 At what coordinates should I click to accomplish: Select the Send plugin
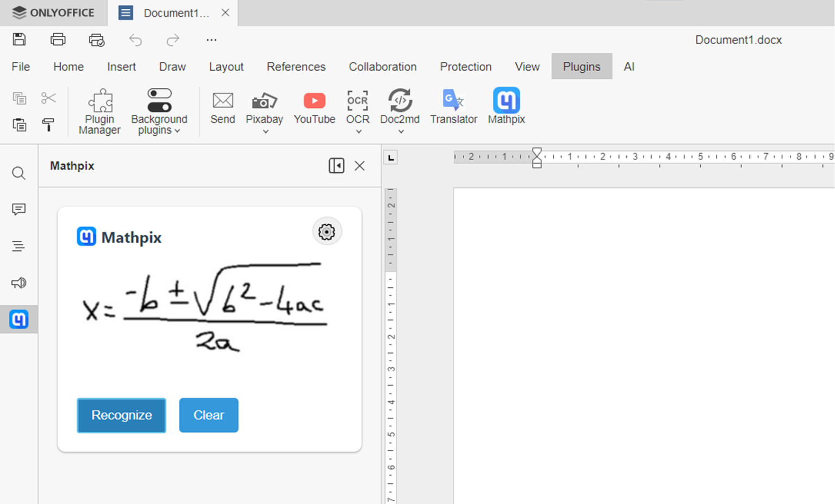coord(222,108)
